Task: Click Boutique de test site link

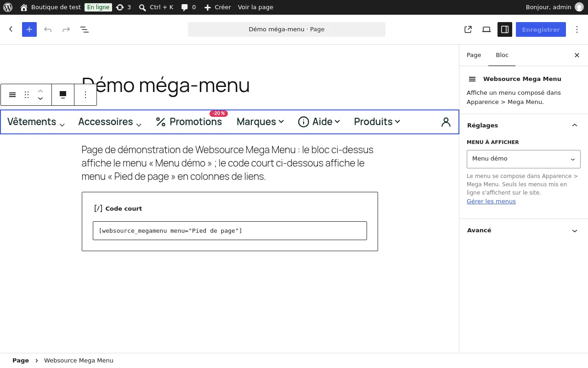Action: click(51, 7)
